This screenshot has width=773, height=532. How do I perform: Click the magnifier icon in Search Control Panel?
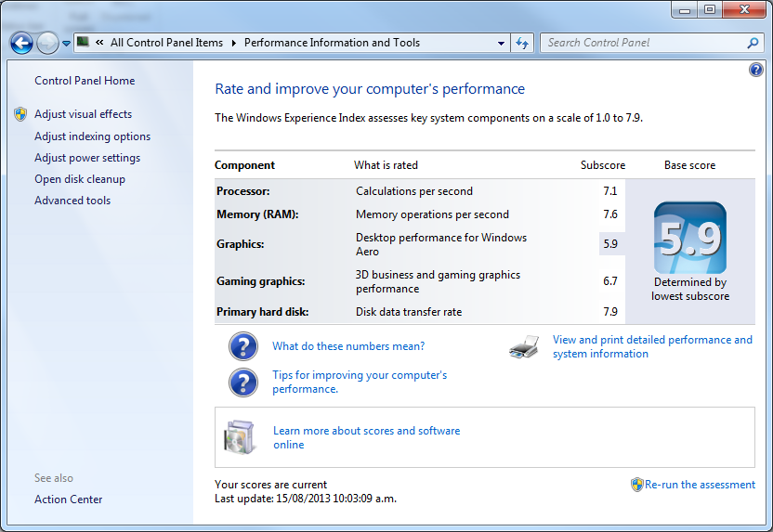coord(753,43)
